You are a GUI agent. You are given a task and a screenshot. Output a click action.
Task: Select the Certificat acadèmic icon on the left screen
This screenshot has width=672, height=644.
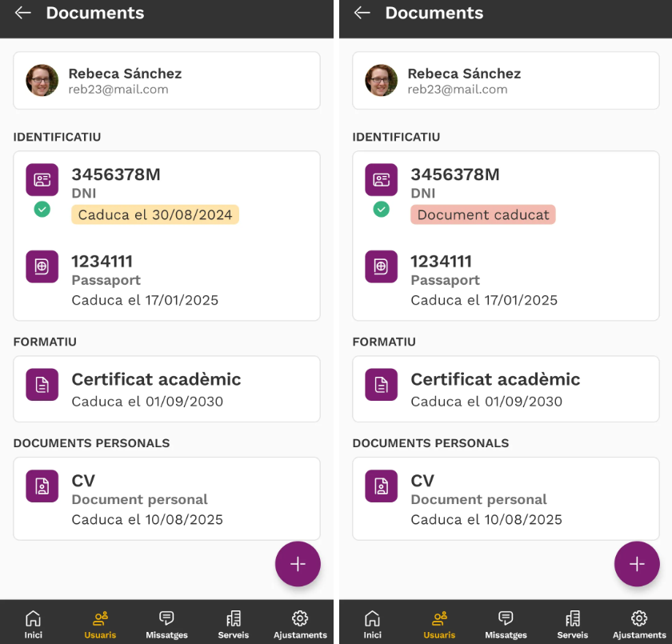click(x=42, y=385)
